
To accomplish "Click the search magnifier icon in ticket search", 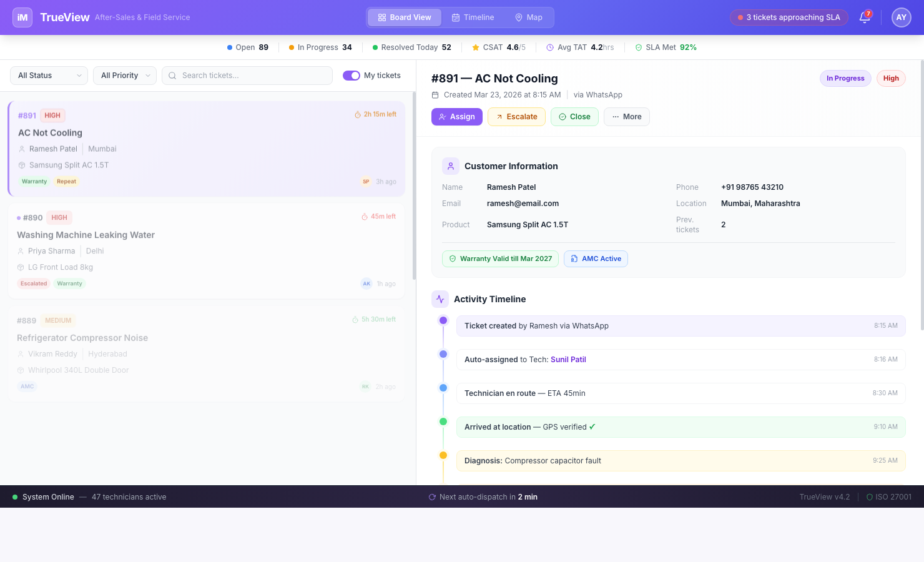I will coord(172,75).
